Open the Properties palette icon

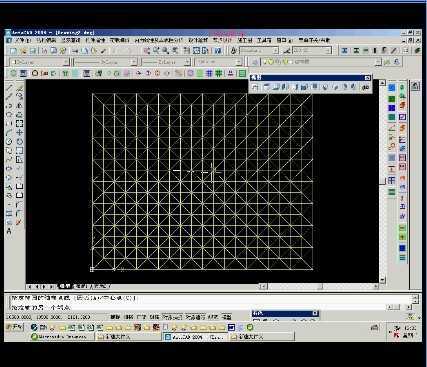point(187,51)
